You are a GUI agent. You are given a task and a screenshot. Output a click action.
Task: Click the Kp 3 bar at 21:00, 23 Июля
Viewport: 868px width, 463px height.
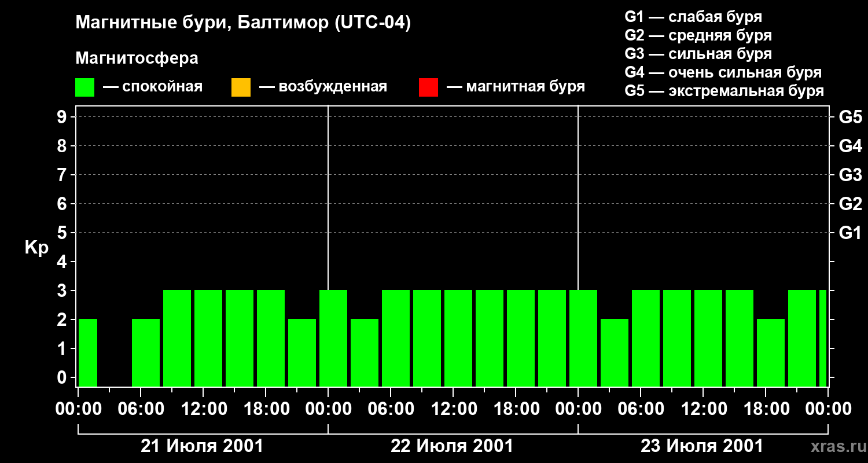(802, 338)
